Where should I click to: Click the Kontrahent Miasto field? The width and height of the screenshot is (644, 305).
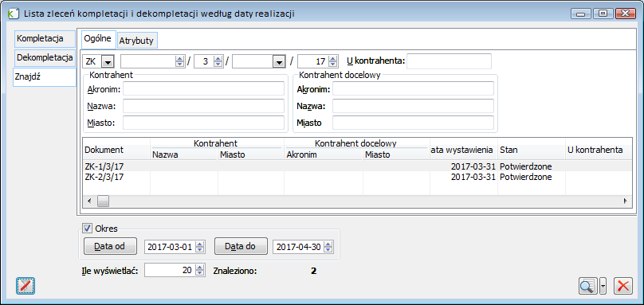(x=204, y=123)
